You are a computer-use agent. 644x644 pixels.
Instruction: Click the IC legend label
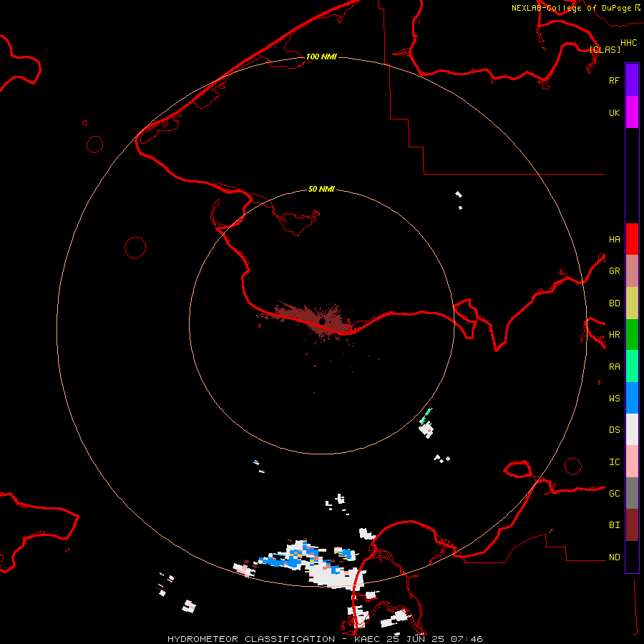click(614, 462)
